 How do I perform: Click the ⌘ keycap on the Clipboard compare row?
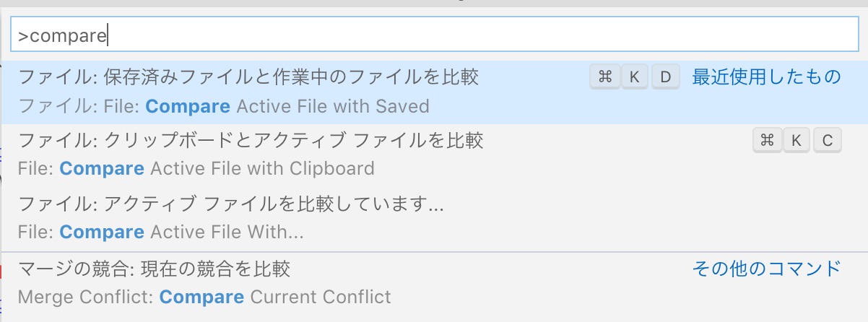tap(767, 140)
